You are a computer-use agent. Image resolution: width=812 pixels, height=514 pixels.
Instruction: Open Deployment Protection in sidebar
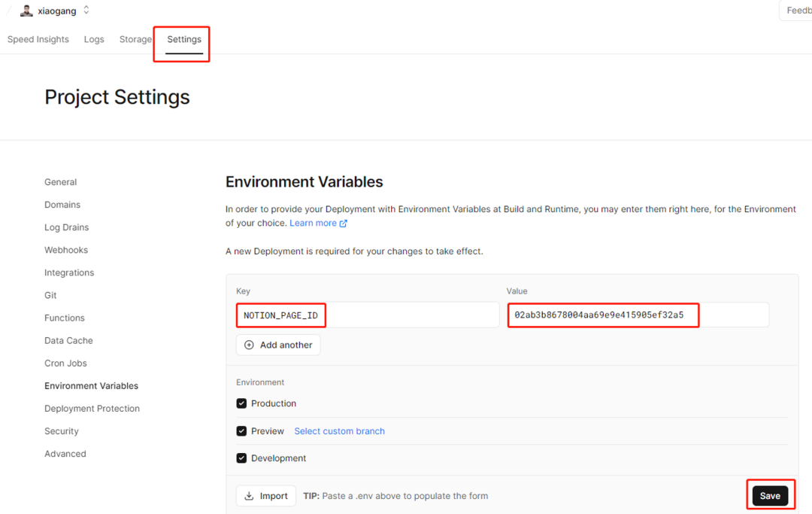pyautogui.click(x=92, y=409)
